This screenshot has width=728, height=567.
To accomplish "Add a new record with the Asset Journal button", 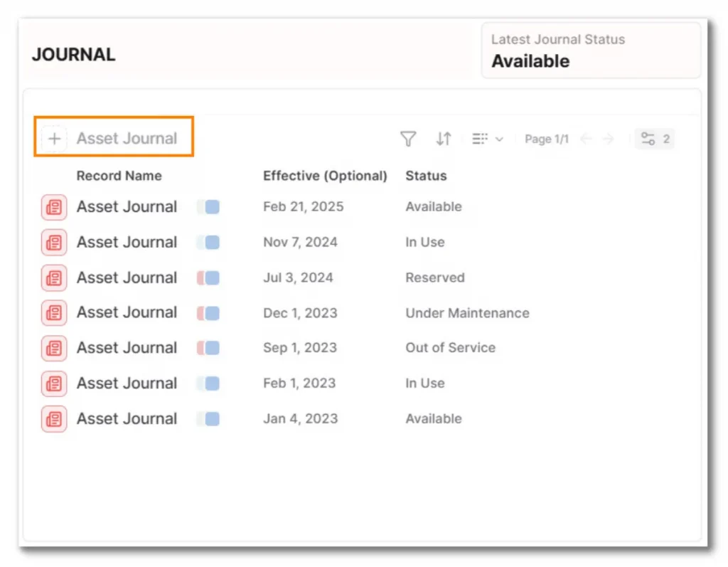I will click(x=114, y=137).
